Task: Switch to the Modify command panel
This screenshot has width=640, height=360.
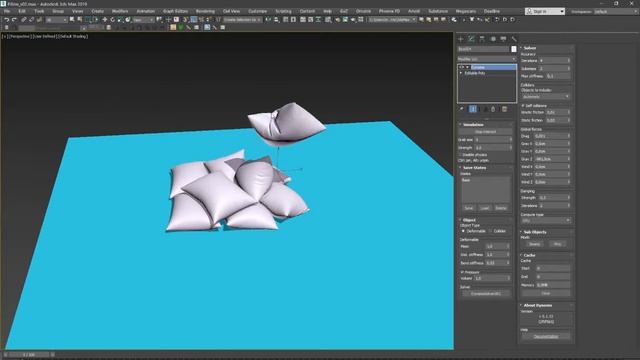Action: pos(471,39)
